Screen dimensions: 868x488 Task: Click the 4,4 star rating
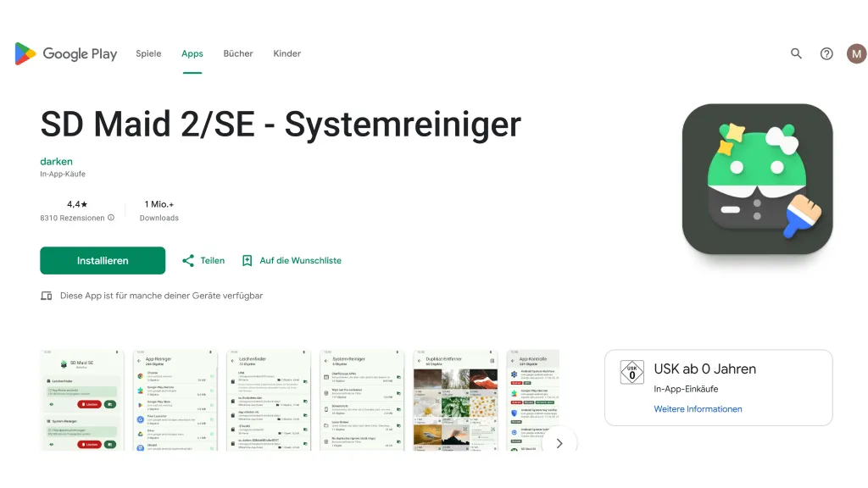pos(77,204)
